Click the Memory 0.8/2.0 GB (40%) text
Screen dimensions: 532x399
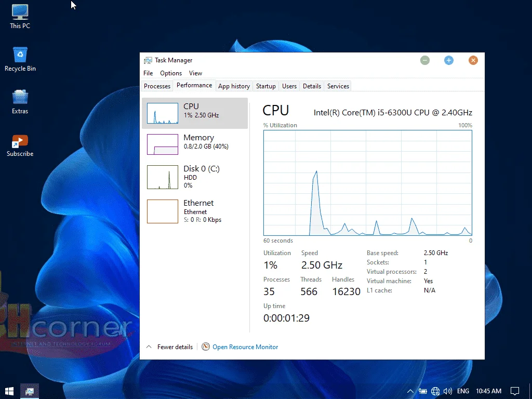206,147
